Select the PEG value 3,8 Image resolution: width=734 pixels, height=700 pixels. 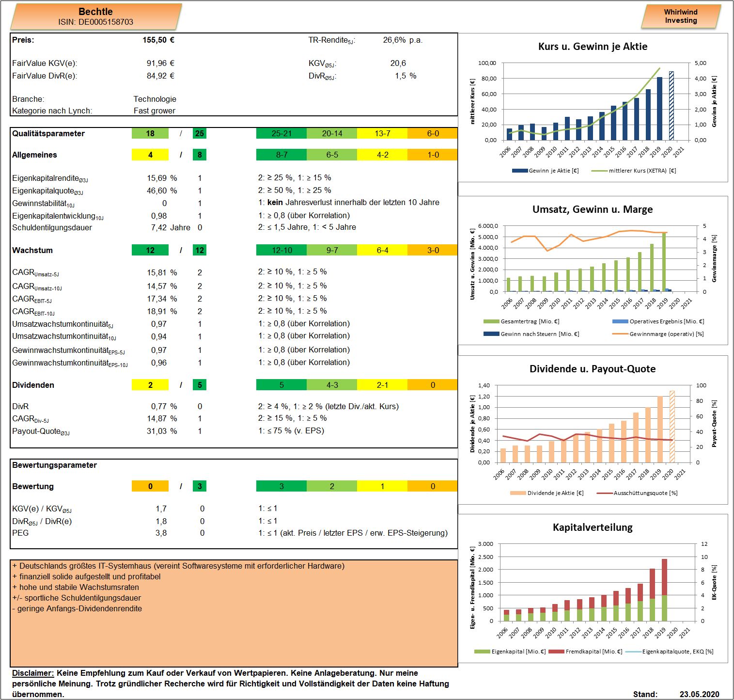click(x=161, y=533)
